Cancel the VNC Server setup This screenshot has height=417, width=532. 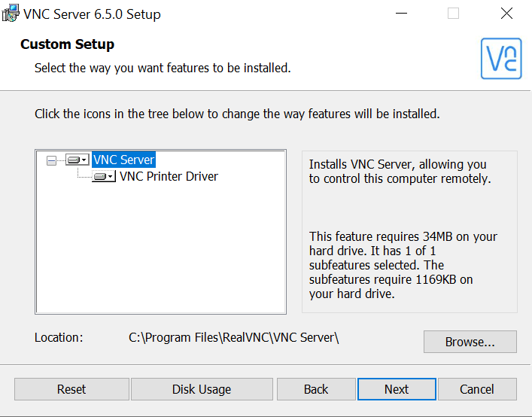[x=477, y=389]
